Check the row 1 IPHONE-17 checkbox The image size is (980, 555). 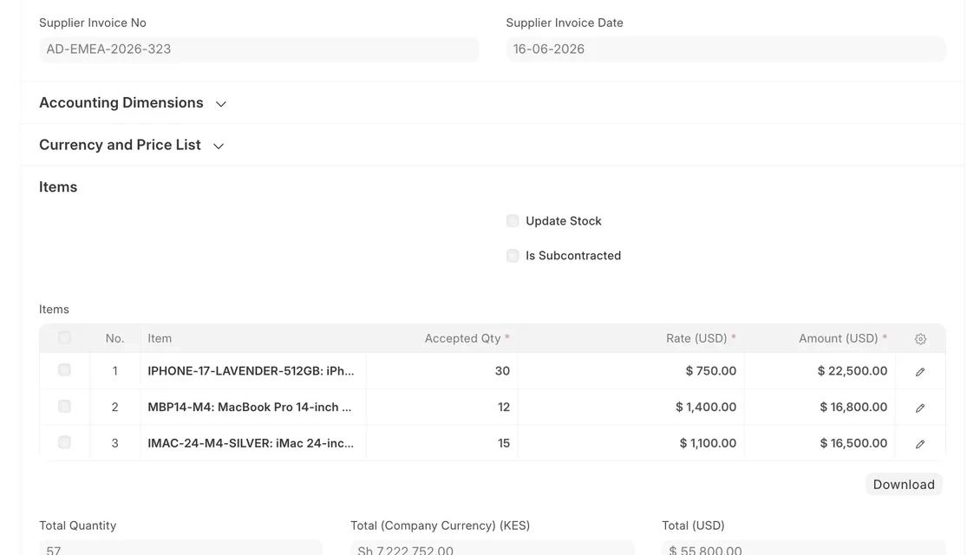pyautogui.click(x=64, y=370)
